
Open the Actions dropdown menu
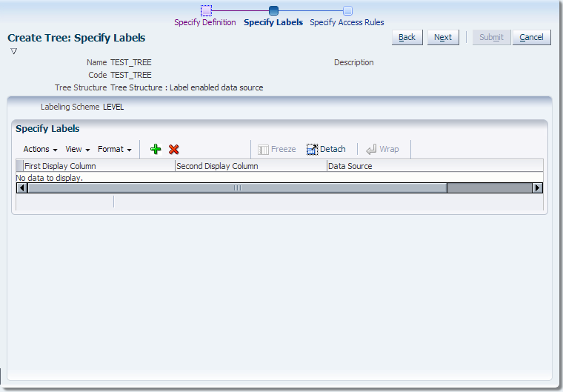(40, 149)
